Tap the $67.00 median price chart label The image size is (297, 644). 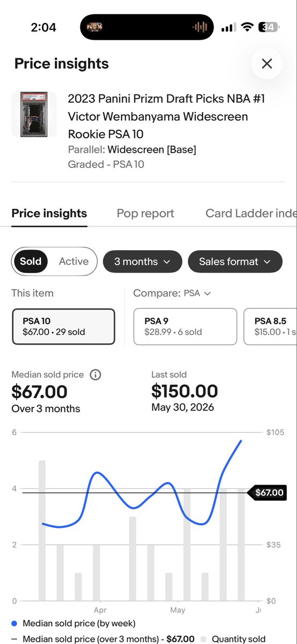[266, 493]
